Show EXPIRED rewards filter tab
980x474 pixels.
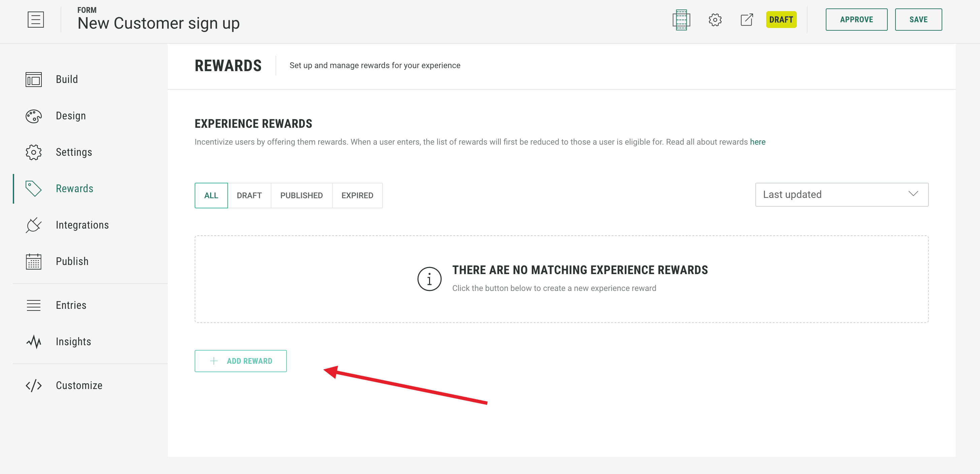[x=357, y=195]
